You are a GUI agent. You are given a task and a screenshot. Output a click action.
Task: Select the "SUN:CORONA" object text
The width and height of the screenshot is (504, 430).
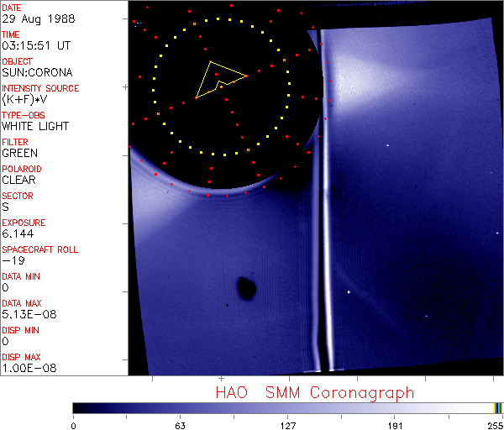tap(37, 72)
